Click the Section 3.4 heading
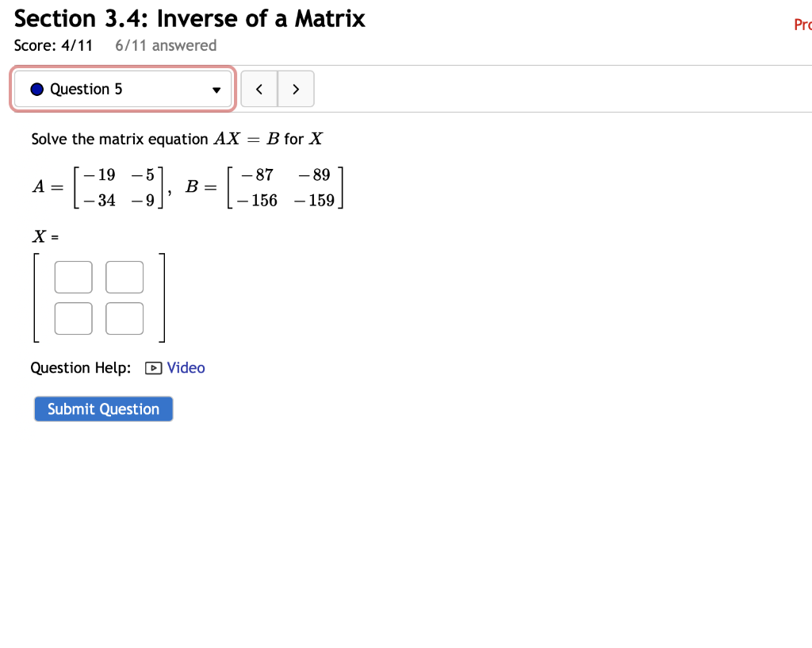 (190, 18)
